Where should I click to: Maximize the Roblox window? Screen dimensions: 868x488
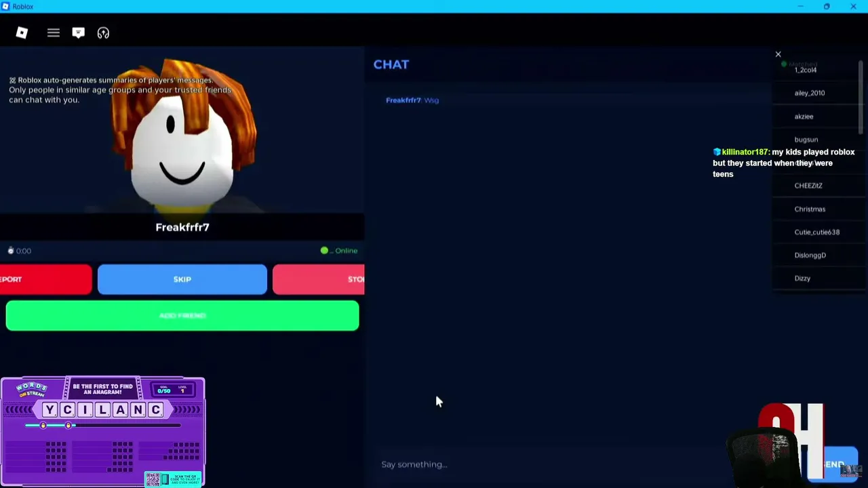[827, 6]
